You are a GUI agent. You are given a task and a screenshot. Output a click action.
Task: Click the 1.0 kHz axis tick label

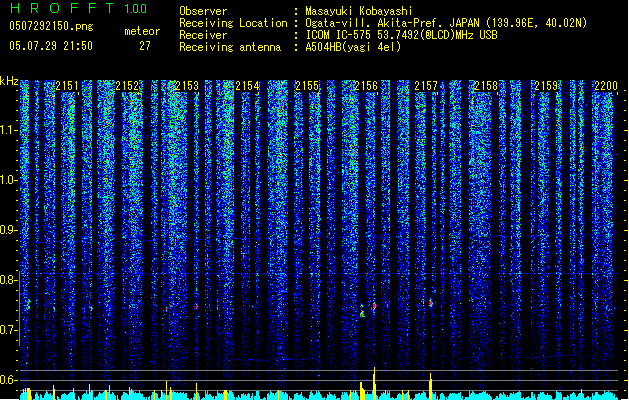pyautogui.click(x=8, y=180)
